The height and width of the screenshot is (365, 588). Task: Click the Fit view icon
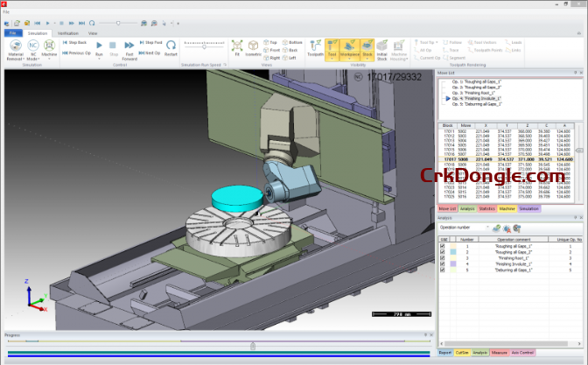point(236,47)
